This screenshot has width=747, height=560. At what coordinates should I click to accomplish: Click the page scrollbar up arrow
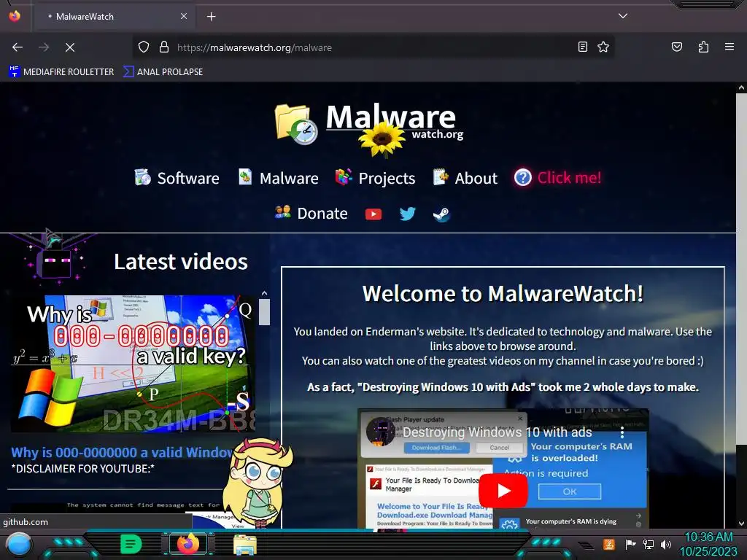coord(741,87)
